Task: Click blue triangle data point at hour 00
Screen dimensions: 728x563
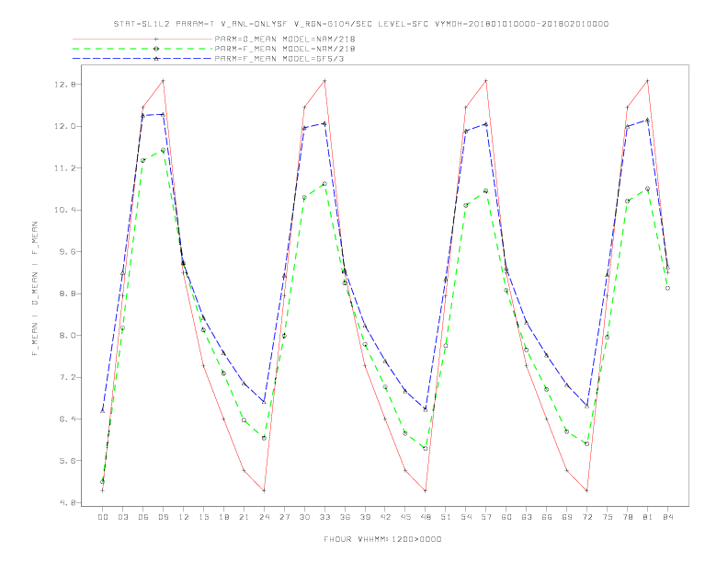Action: tap(103, 411)
